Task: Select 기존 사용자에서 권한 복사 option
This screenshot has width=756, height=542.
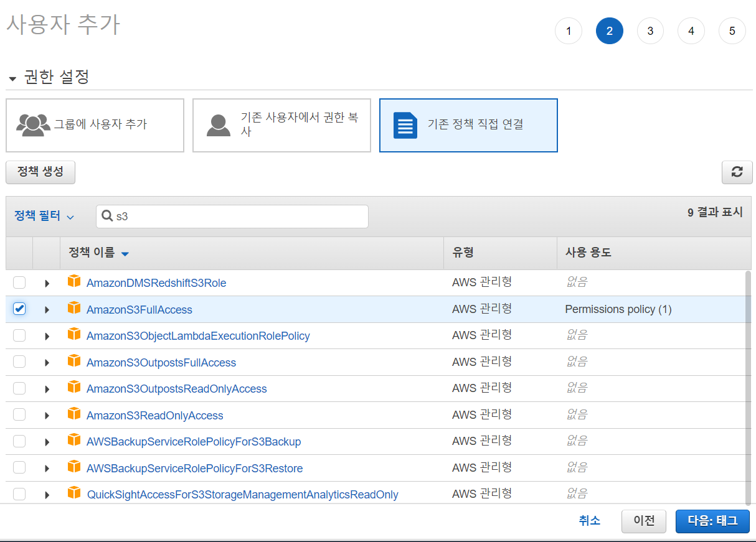Action: [281, 125]
